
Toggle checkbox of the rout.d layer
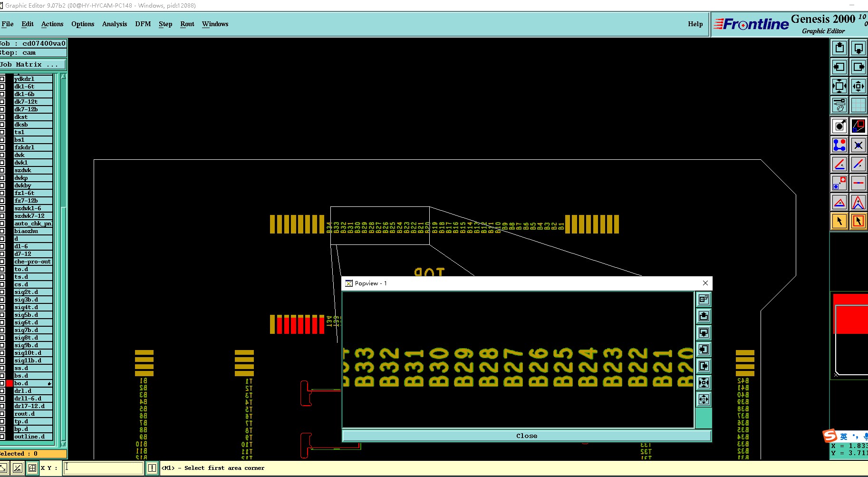coord(2,414)
